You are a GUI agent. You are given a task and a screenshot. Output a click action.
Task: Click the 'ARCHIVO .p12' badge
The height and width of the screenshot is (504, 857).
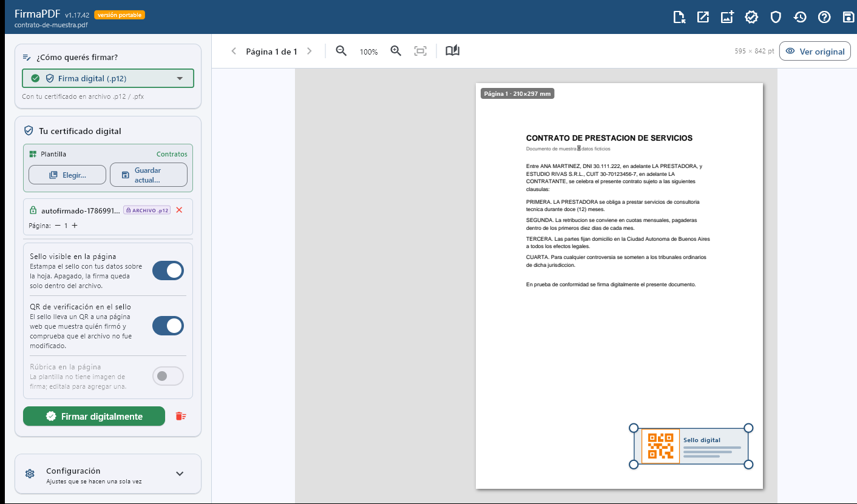[146, 210]
